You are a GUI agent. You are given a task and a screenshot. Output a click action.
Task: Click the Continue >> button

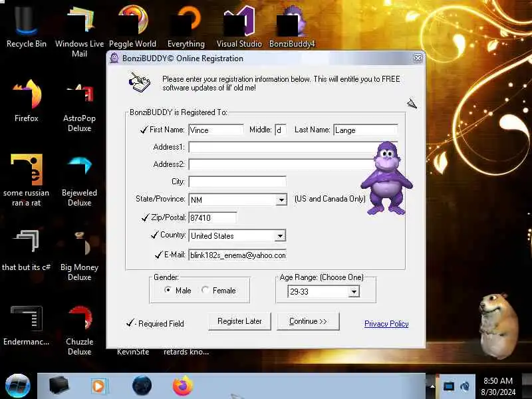[308, 321]
